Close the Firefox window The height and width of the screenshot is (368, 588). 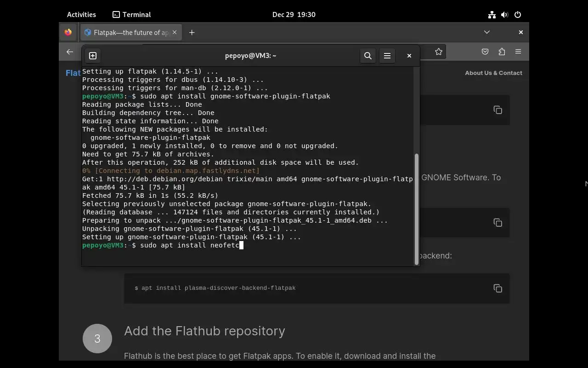coord(520,32)
